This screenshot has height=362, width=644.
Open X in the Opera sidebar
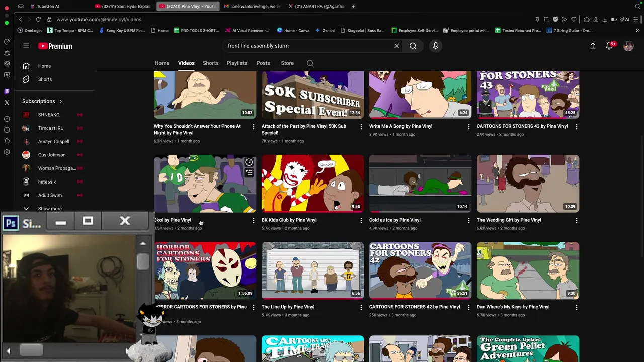click(7, 102)
